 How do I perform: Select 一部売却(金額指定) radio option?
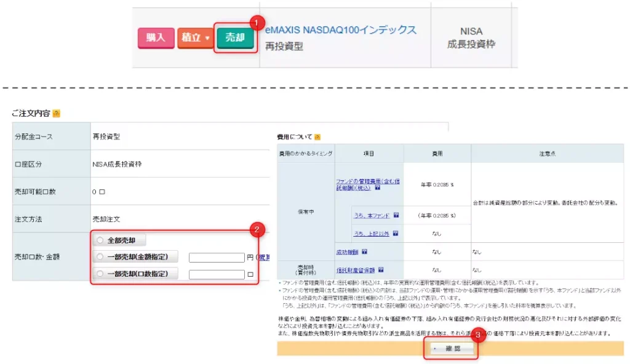pos(100,257)
